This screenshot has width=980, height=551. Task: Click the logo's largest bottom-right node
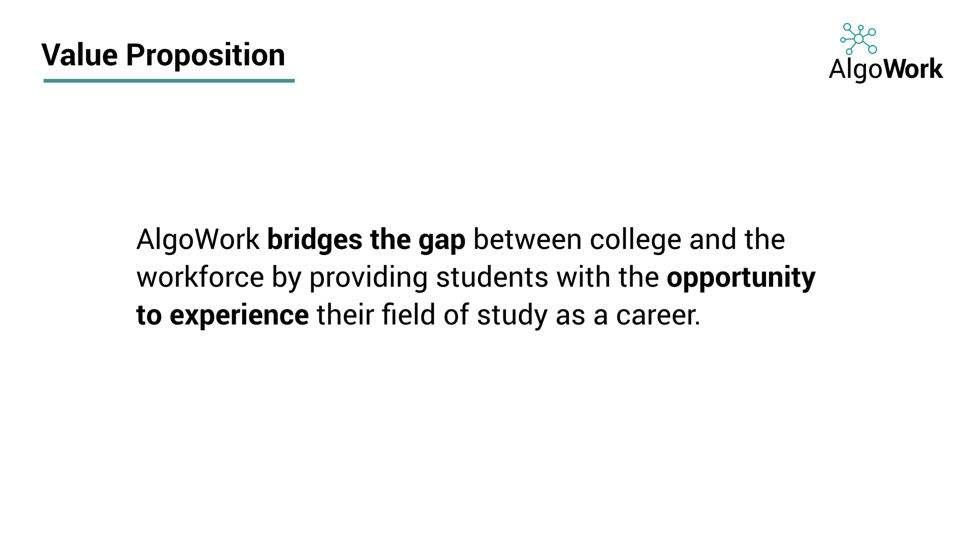click(x=872, y=49)
